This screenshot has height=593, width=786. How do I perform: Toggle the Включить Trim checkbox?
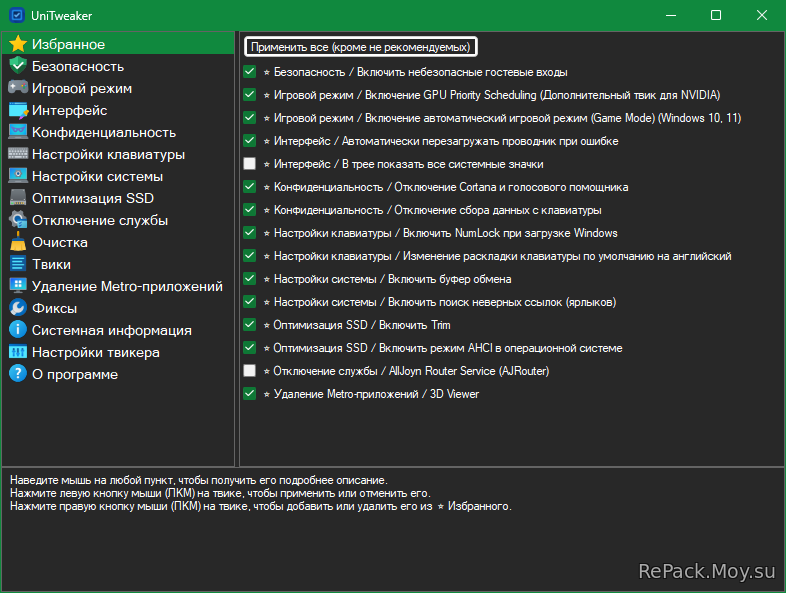[x=250, y=325]
